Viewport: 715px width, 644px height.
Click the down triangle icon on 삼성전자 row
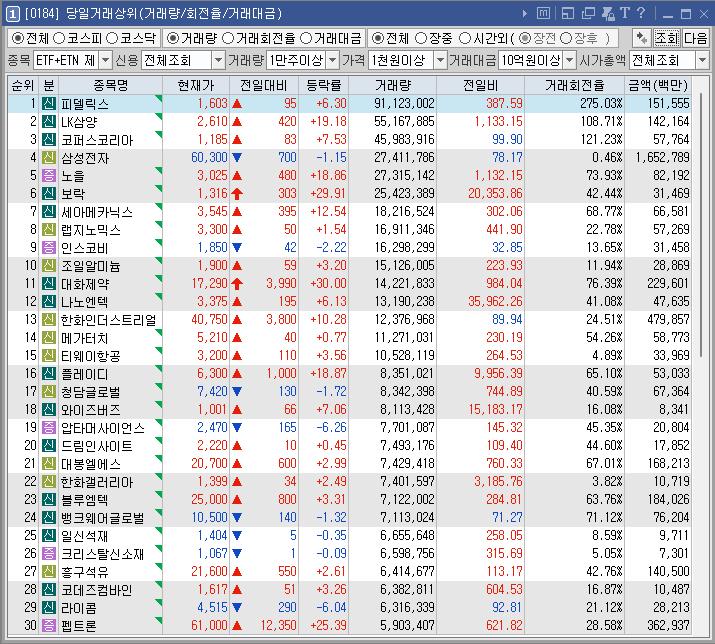(x=237, y=157)
